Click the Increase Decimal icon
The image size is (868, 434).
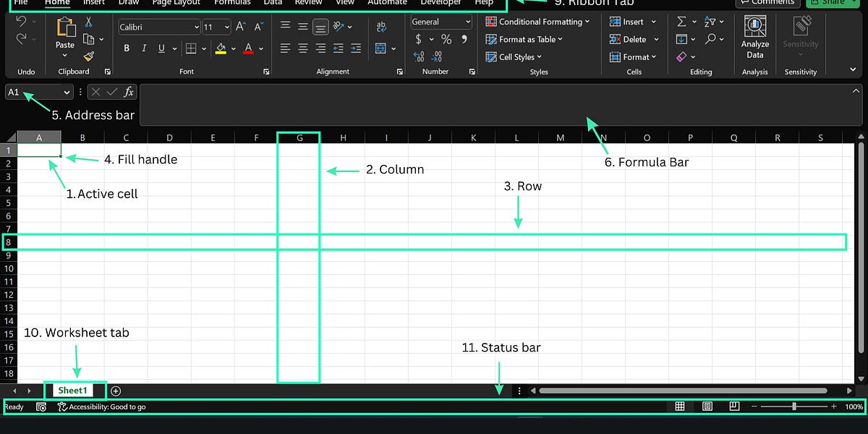(x=417, y=56)
